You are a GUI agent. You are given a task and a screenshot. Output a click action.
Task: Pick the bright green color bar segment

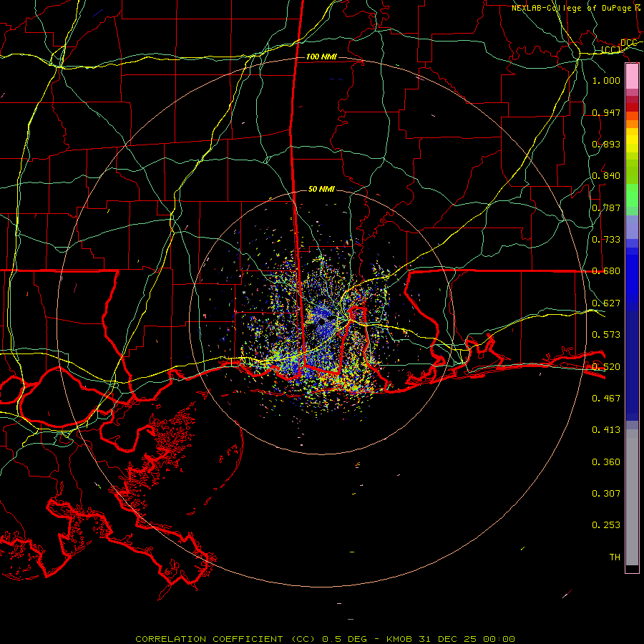click(632, 195)
